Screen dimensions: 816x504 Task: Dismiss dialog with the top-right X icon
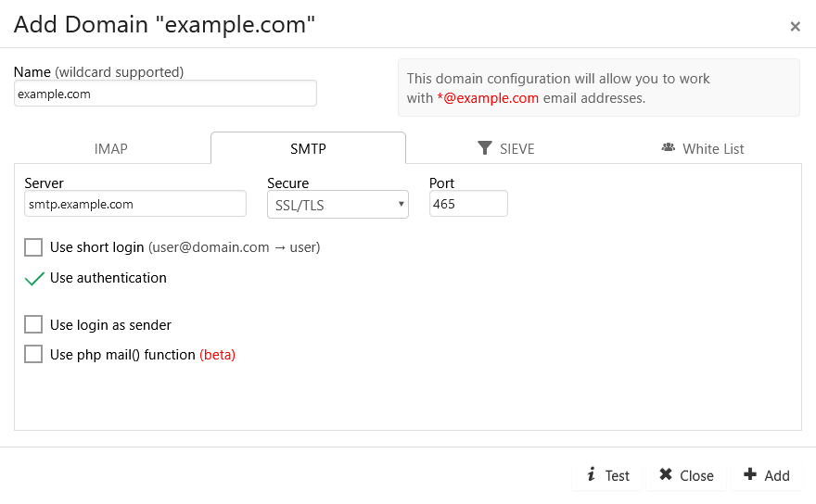[795, 27]
